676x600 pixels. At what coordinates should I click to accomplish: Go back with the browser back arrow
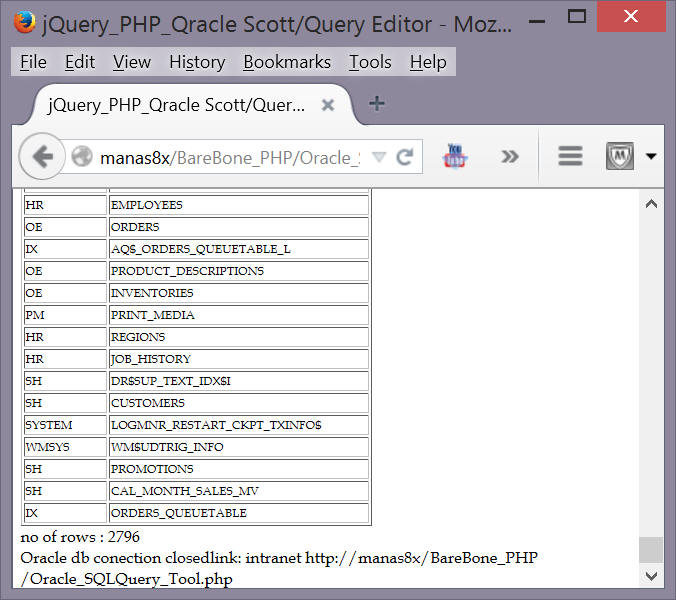42,156
